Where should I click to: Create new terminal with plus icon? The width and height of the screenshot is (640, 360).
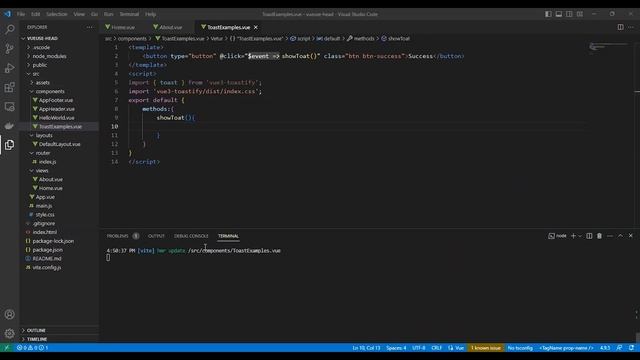coord(573,236)
